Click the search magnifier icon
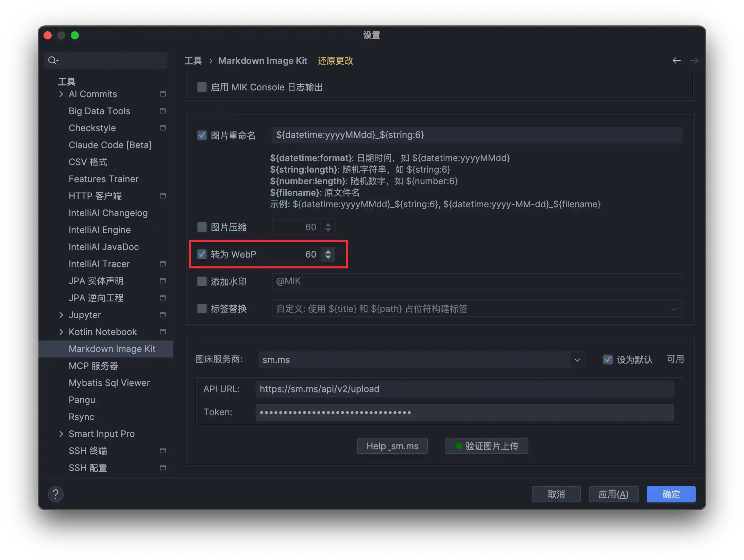 tap(53, 60)
